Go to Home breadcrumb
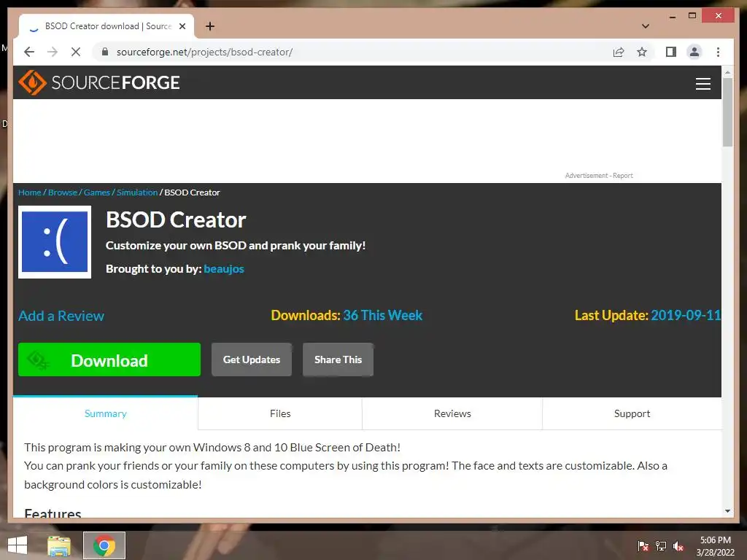This screenshot has height=560, width=747. click(29, 192)
